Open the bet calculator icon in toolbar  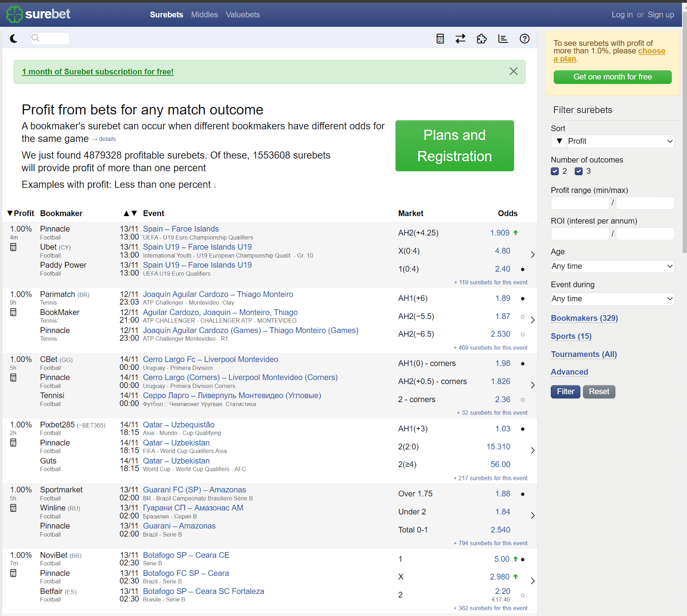coord(440,38)
